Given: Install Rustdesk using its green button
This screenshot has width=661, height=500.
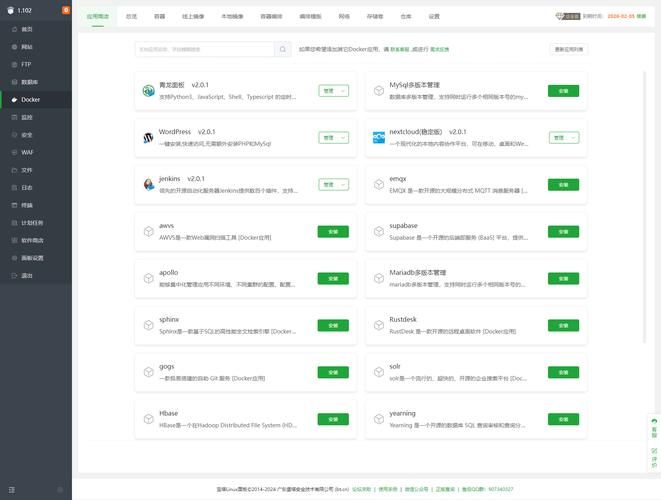Looking at the screenshot, I should point(563,325).
